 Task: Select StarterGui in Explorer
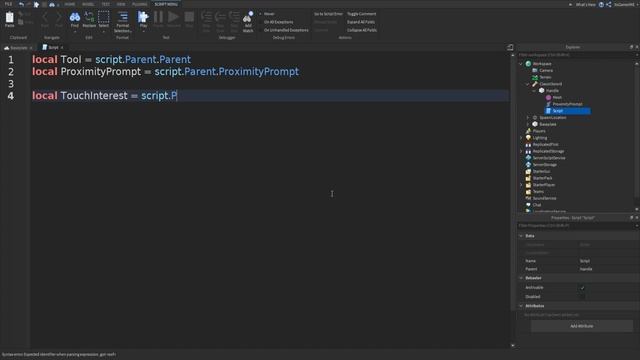[x=541, y=171]
